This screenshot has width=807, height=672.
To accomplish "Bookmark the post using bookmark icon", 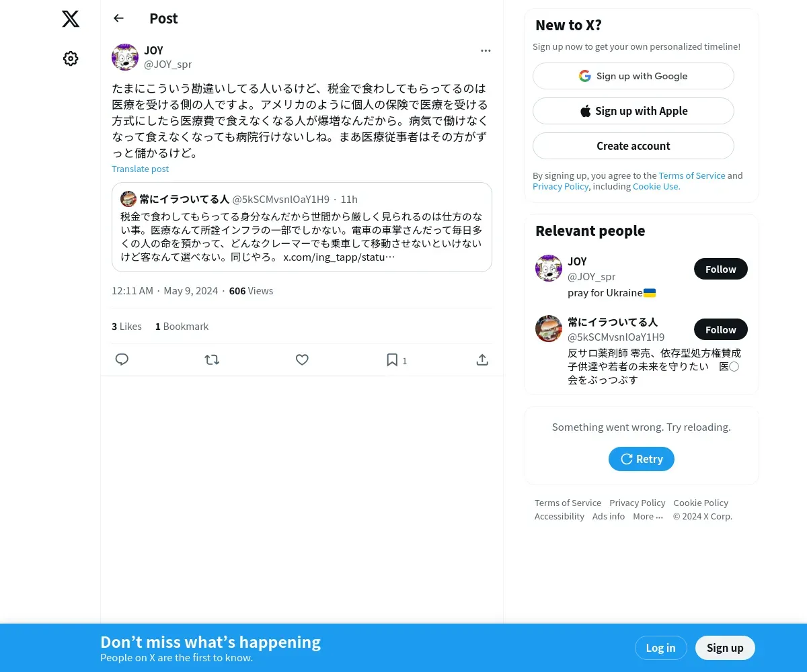I will 392,360.
